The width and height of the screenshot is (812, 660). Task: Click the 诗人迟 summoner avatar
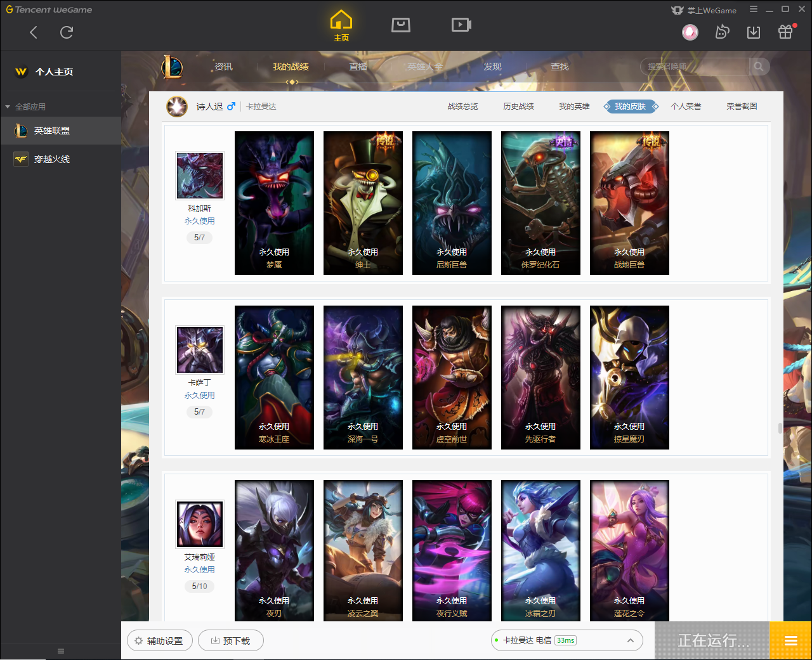(177, 107)
